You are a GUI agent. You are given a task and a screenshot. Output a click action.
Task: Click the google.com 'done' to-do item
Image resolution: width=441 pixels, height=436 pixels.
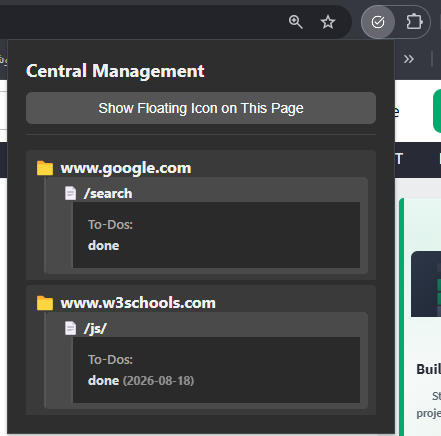[x=104, y=246]
